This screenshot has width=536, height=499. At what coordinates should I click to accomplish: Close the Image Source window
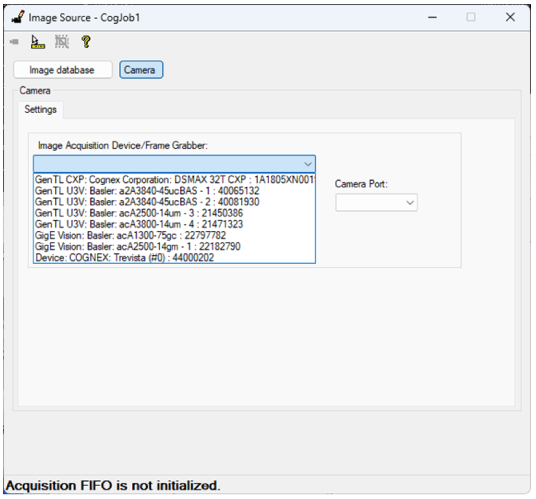pos(510,17)
